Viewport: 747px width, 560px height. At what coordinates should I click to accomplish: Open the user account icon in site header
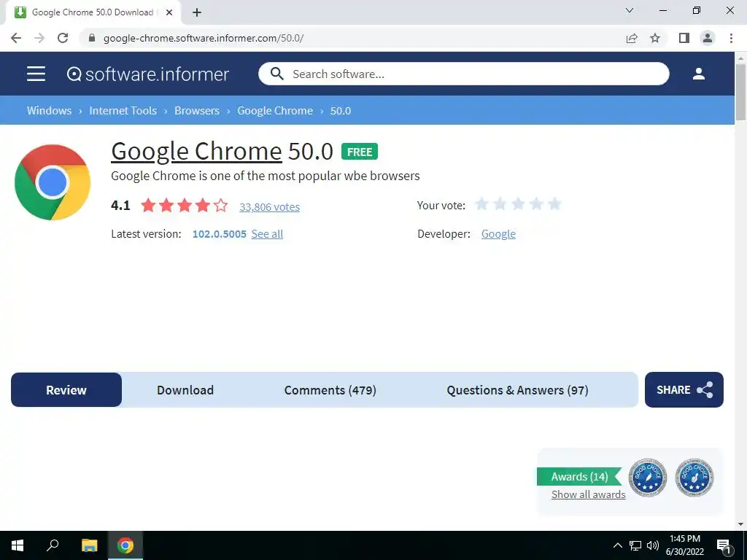tap(698, 74)
